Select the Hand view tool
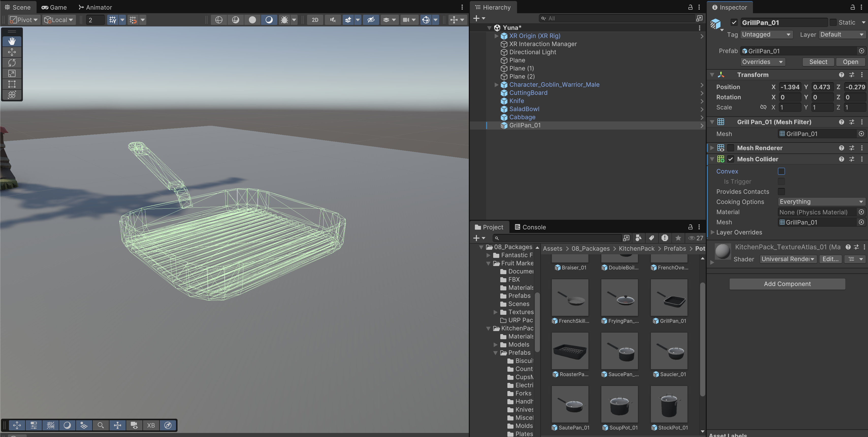868x437 pixels. (x=12, y=41)
